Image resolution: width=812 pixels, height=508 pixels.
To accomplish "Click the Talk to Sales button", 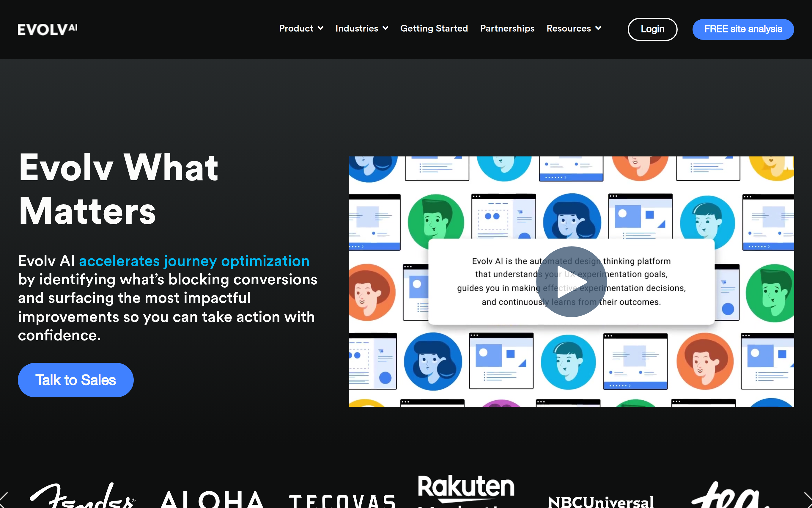I will point(75,380).
